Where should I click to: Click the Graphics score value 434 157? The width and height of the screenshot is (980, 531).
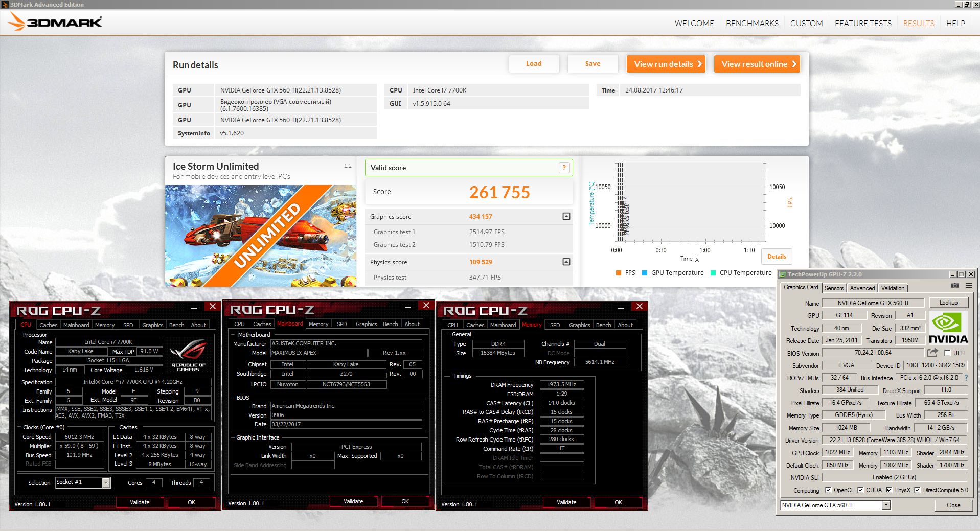pos(481,217)
